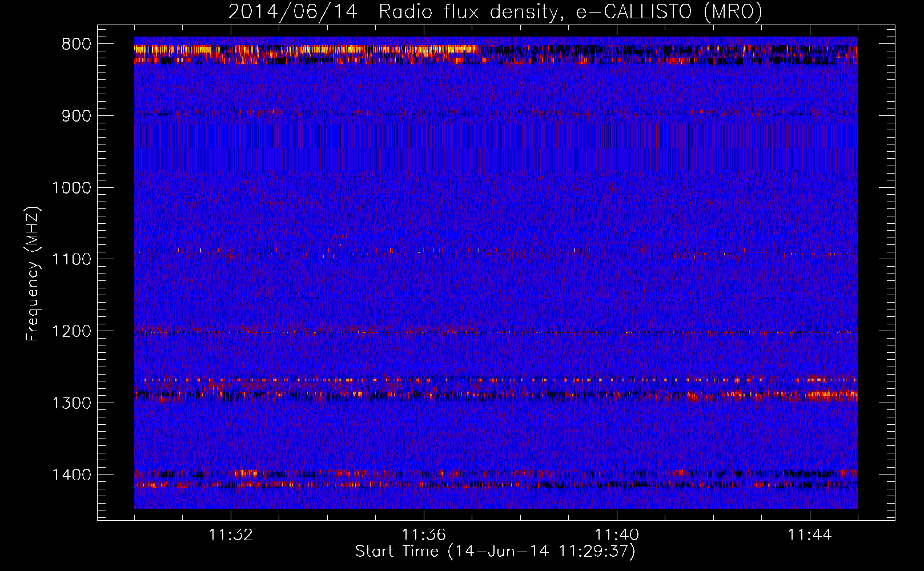The height and width of the screenshot is (571, 924).
Task: Click the 1100 frequency tick label
Action: (71, 260)
